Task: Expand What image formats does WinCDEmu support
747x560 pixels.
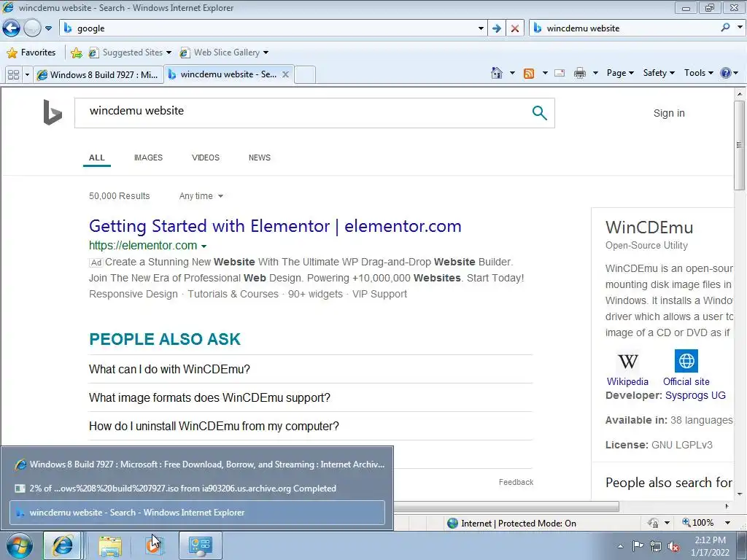Action: point(310,397)
